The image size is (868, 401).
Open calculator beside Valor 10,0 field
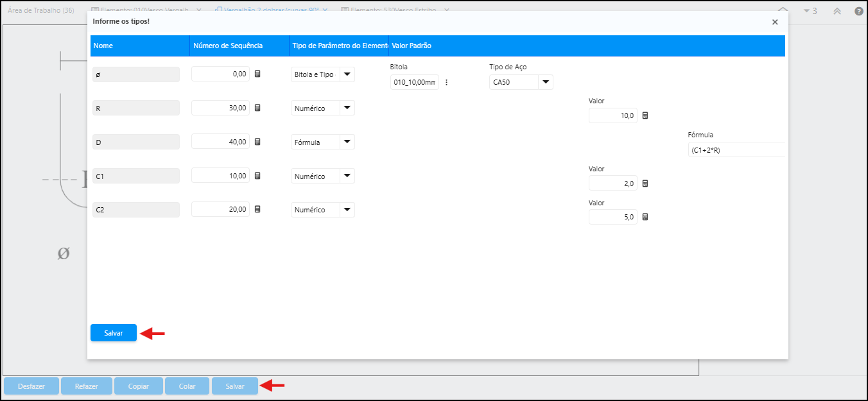[x=645, y=115]
